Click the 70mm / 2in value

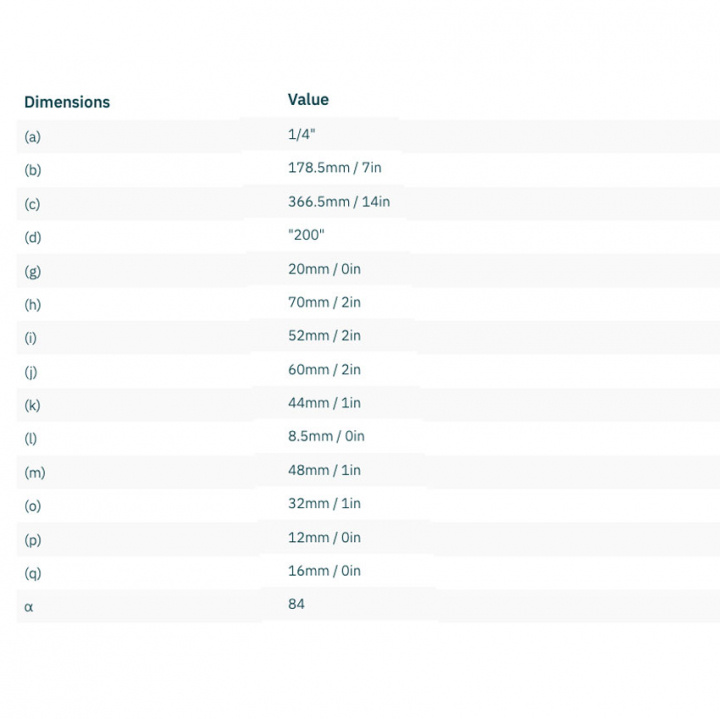tap(324, 302)
